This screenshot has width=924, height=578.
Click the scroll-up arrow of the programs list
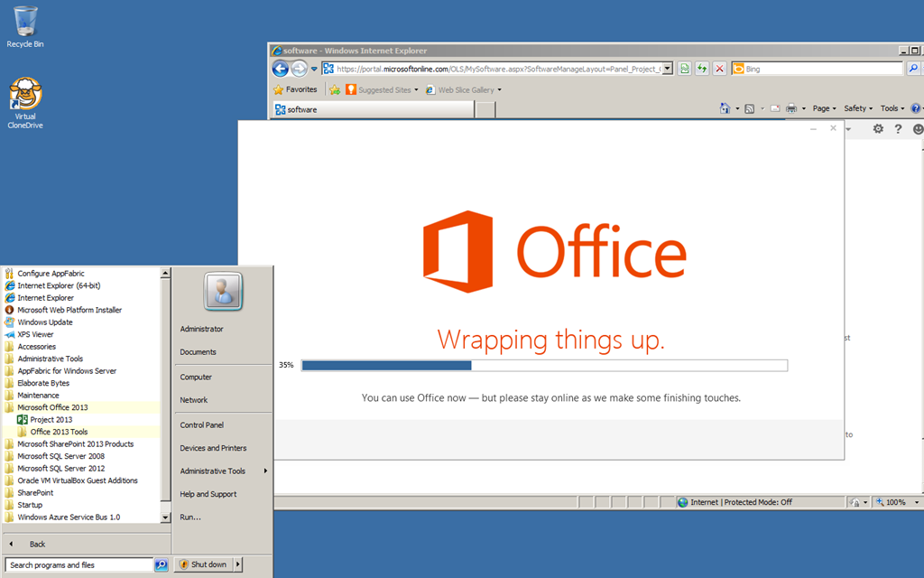pyautogui.click(x=166, y=273)
